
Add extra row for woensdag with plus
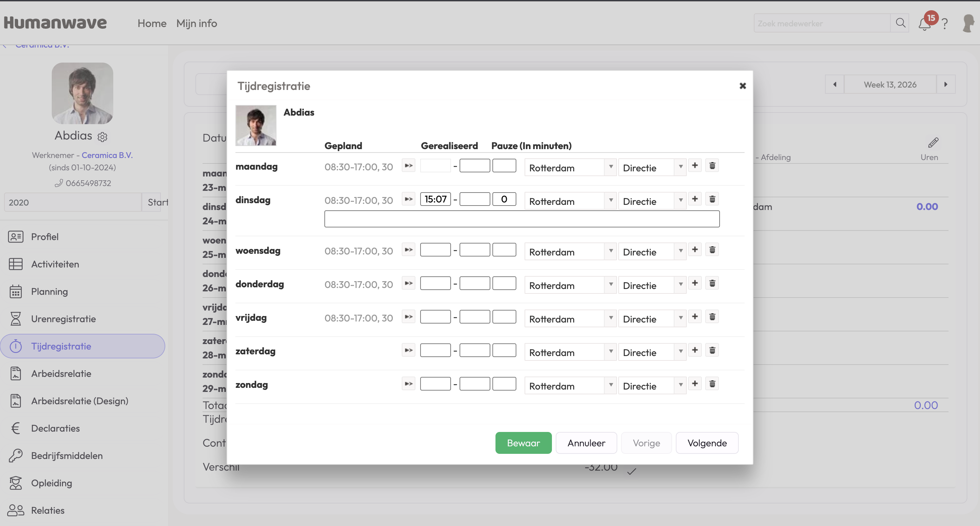point(695,250)
